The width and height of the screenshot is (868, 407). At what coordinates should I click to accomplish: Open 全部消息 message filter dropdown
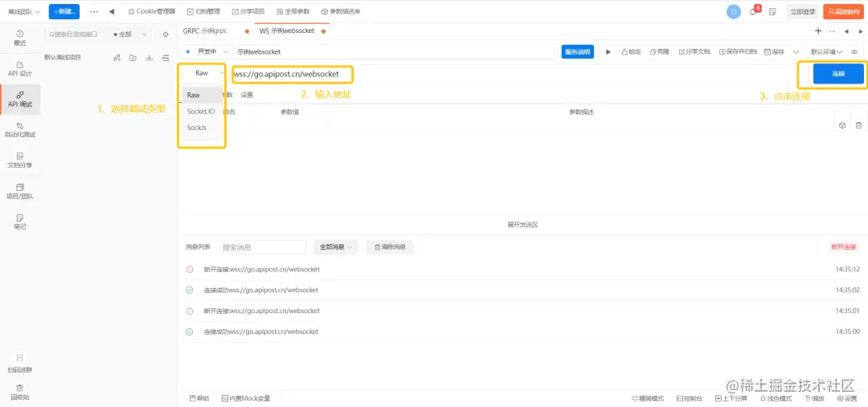click(x=336, y=247)
